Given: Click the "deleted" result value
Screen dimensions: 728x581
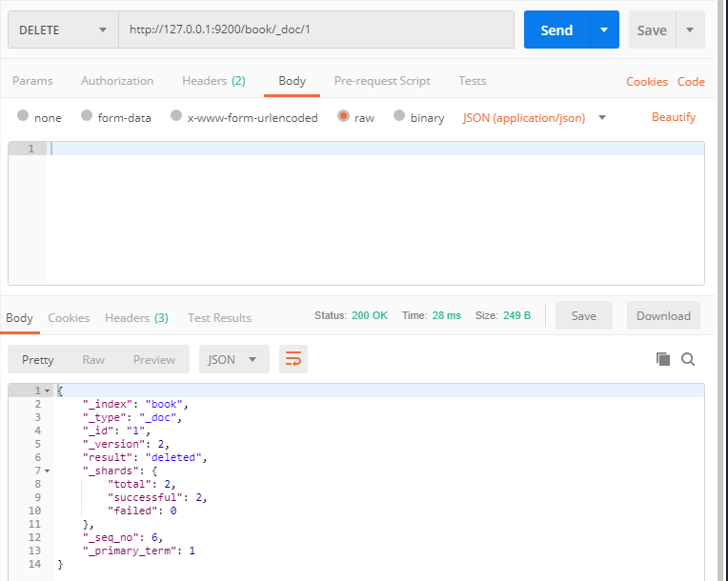Looking at the screenshot, I should tap(173, 457).
